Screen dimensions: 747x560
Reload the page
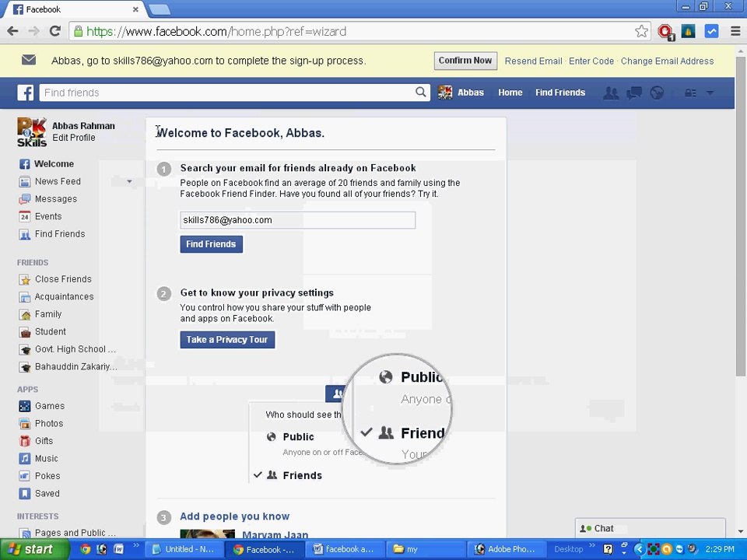coord(54,31)
